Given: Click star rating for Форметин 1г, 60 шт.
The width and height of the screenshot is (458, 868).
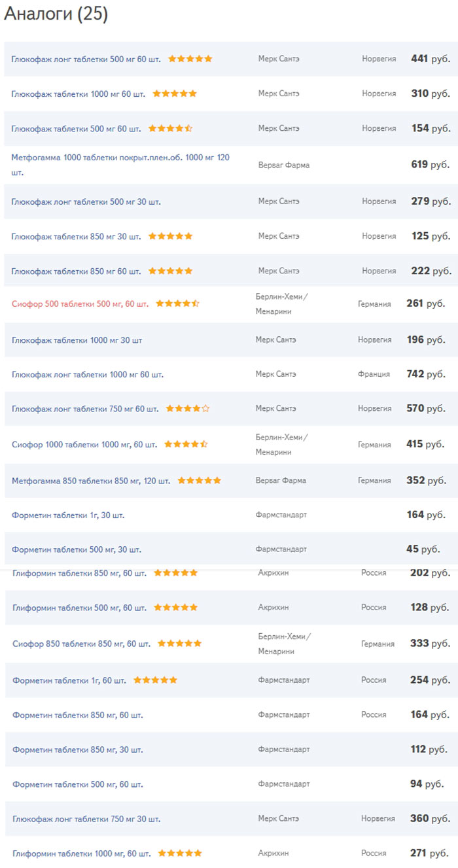Looking at the screenshot, I should 155,680.
